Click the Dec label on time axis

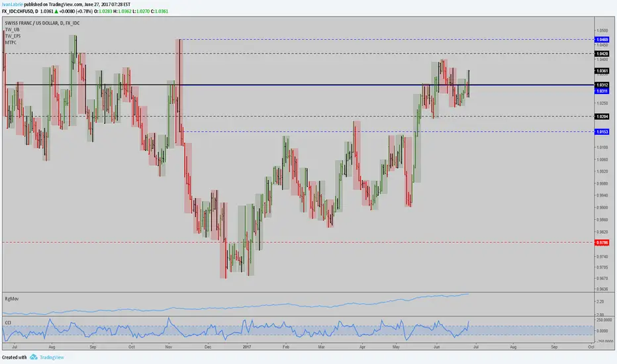208,347
